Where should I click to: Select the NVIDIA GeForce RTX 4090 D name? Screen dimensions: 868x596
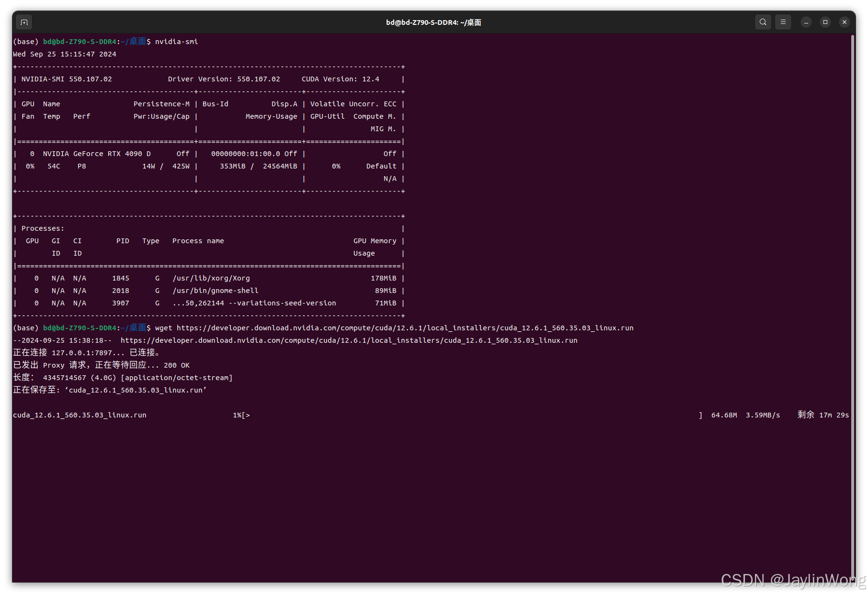coord(97,154)
